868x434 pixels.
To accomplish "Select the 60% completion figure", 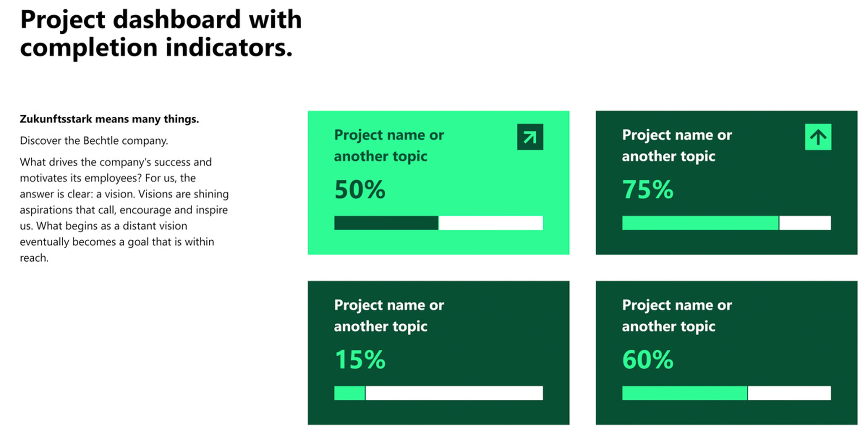I will [x=648, y=360].
